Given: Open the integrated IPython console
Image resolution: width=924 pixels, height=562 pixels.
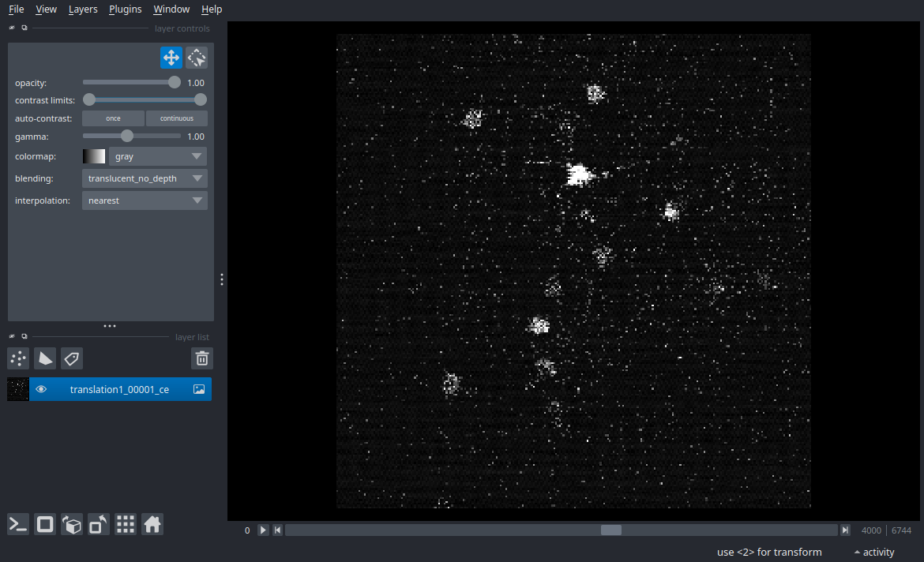Looking at the screenshot, I should pyautogui.click(x=17, y=524).
